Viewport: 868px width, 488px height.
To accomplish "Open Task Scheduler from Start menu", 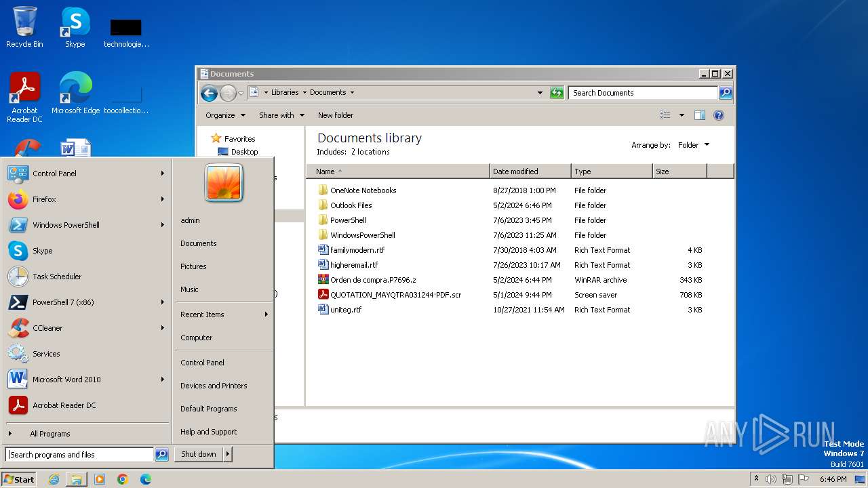I will click(x=86, y=277).
